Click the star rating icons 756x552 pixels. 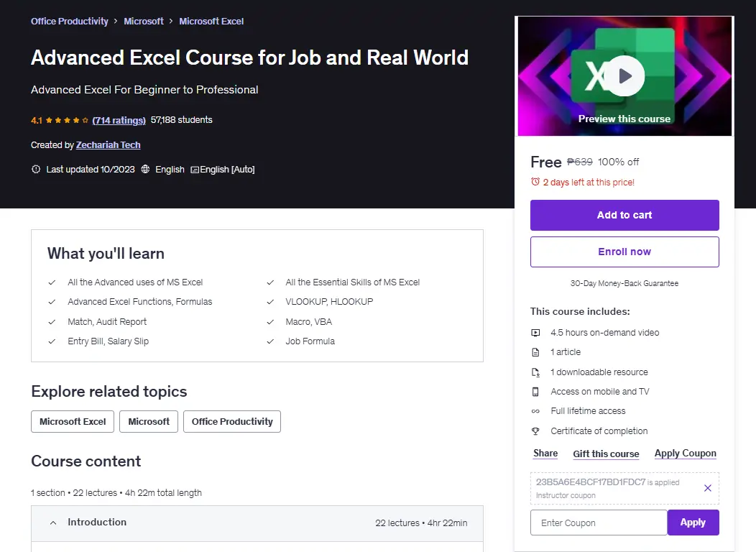67,120
